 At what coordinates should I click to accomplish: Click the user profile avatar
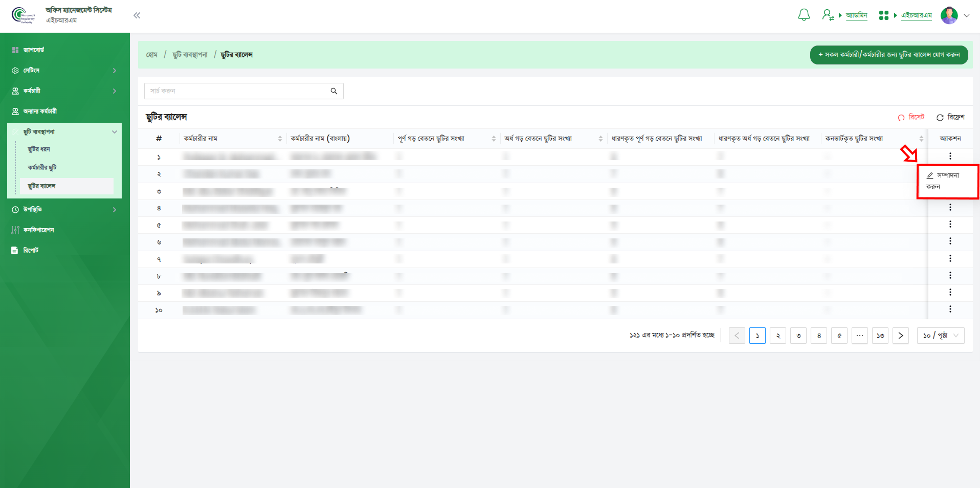949,15
